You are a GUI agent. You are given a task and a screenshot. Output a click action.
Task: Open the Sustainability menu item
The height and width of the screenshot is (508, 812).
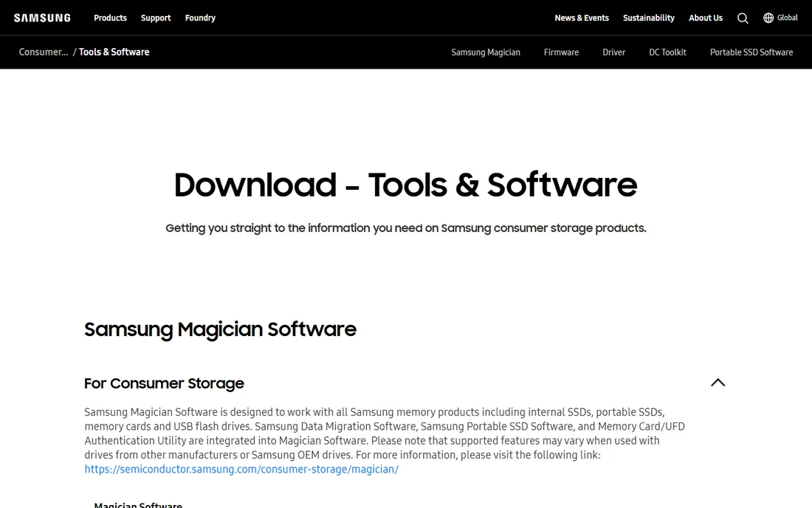[648, 18]
